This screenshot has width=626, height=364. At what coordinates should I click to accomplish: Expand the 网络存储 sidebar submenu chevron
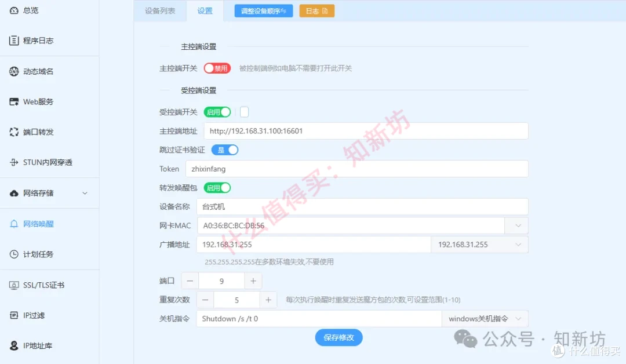[85, 193]
